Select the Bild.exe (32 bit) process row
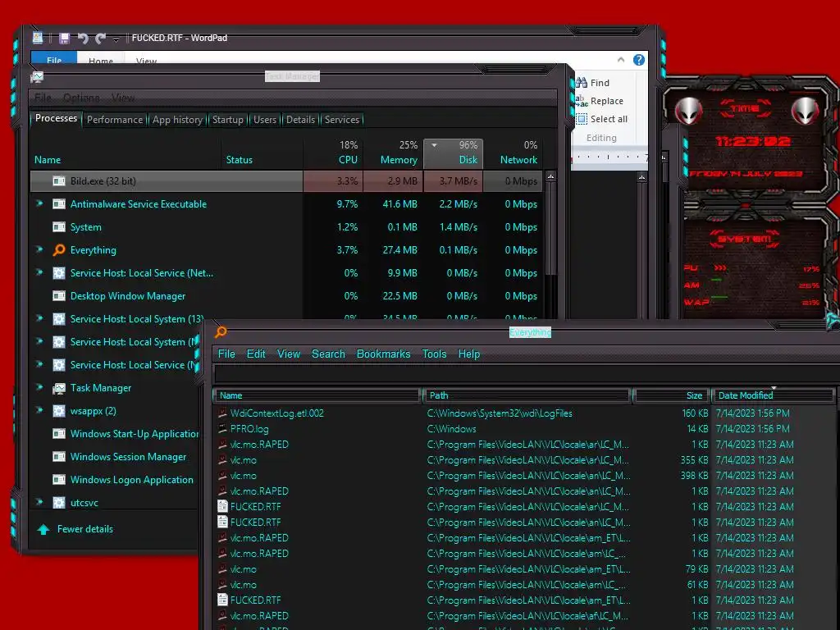The height and width of the screenshot is (630, 840). pos(286,181)
